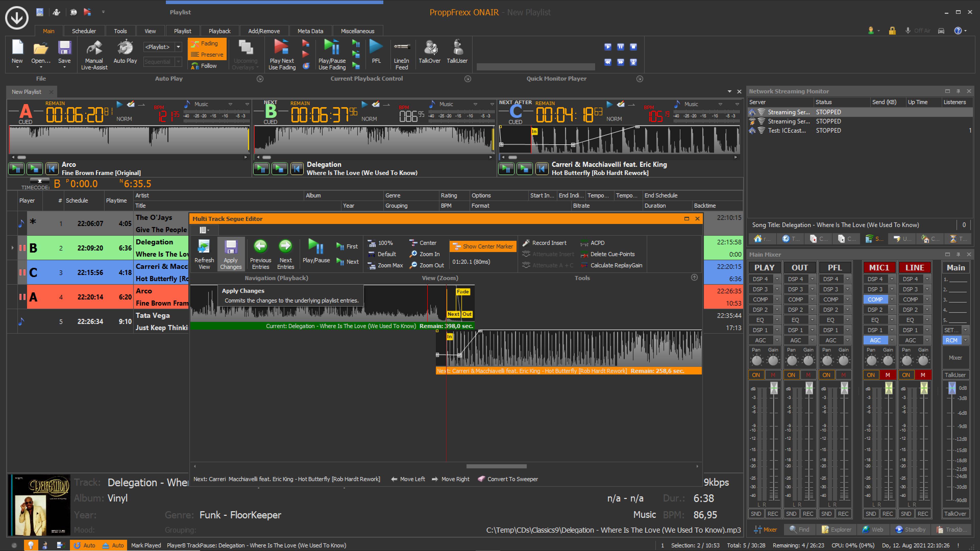Go to Previous Entries in Segue Editor
This screenshot has height=551, width=980.
click(261, 254)
